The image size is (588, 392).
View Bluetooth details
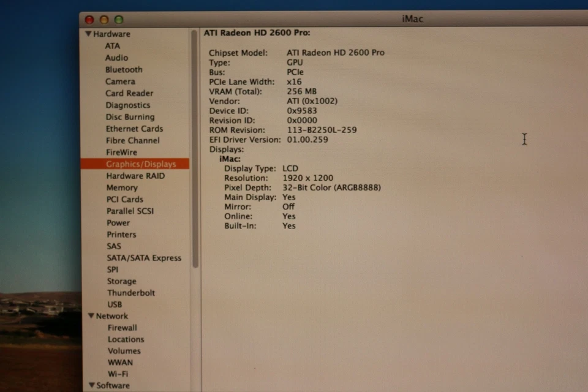tap(124, 69)
